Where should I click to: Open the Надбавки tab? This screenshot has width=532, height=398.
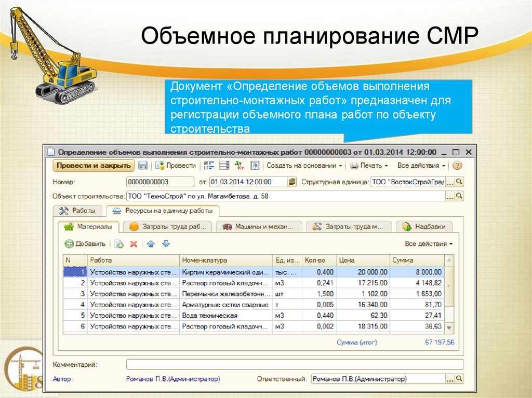click(x=423, y=226)
